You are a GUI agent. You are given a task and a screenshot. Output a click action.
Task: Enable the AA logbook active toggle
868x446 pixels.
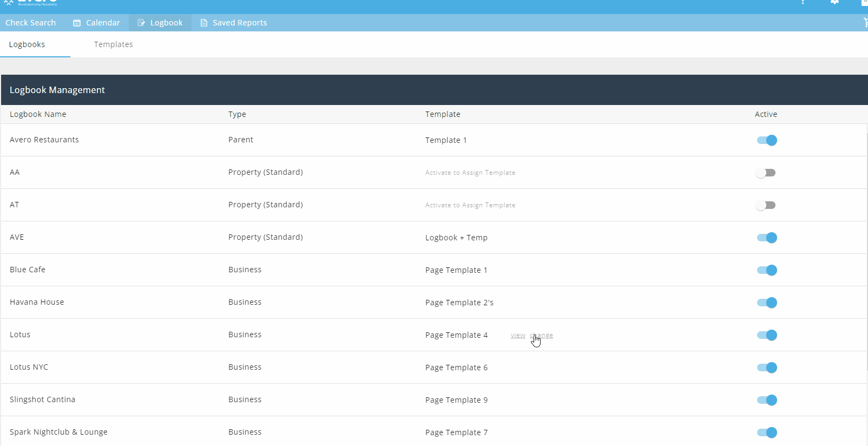(766, 173)
